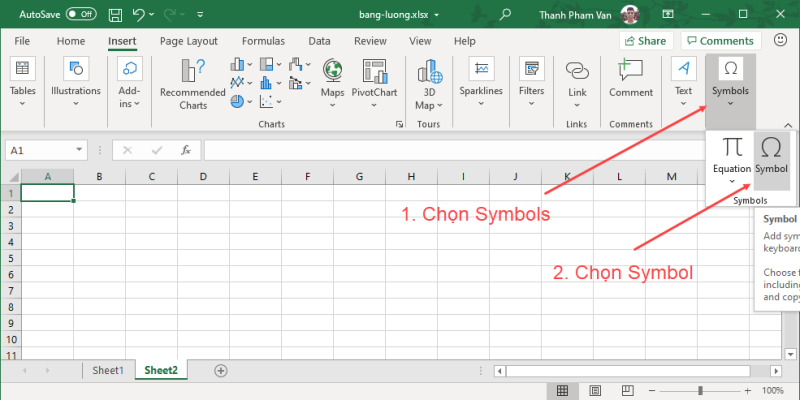Click the Recommended Charts icon
The image size is (800, 400).
tap(193, 84)
